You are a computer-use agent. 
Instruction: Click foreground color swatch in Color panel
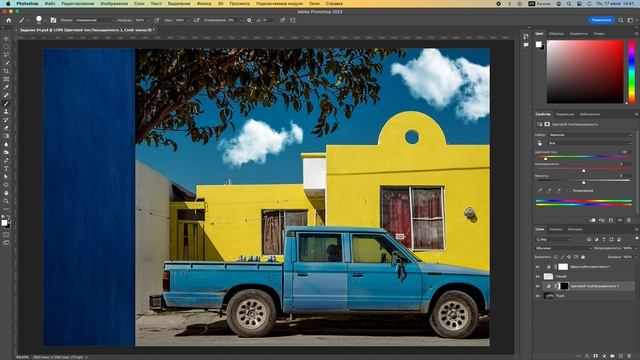(538, 44)
